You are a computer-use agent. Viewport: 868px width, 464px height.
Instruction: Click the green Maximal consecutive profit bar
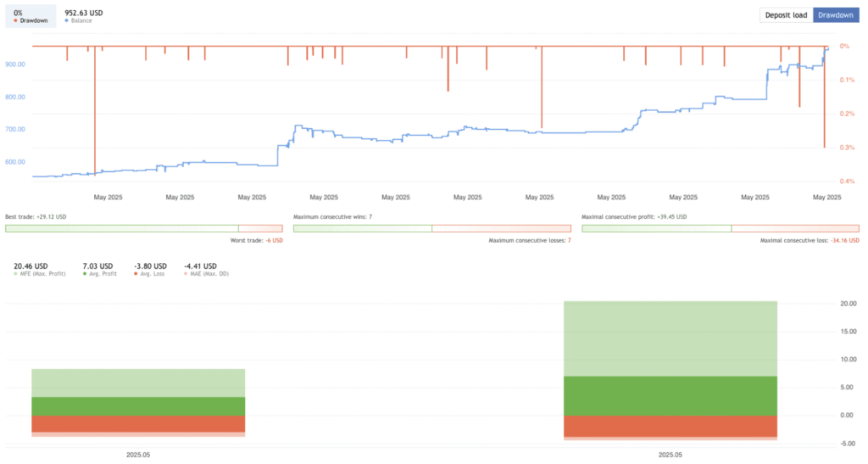(656, 228)
